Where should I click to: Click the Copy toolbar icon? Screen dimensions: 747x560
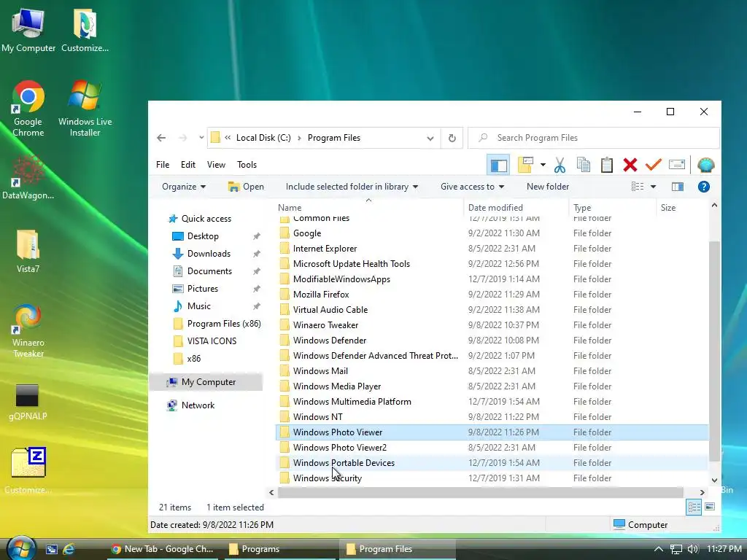pyautogui.click(x=583, y=165)
